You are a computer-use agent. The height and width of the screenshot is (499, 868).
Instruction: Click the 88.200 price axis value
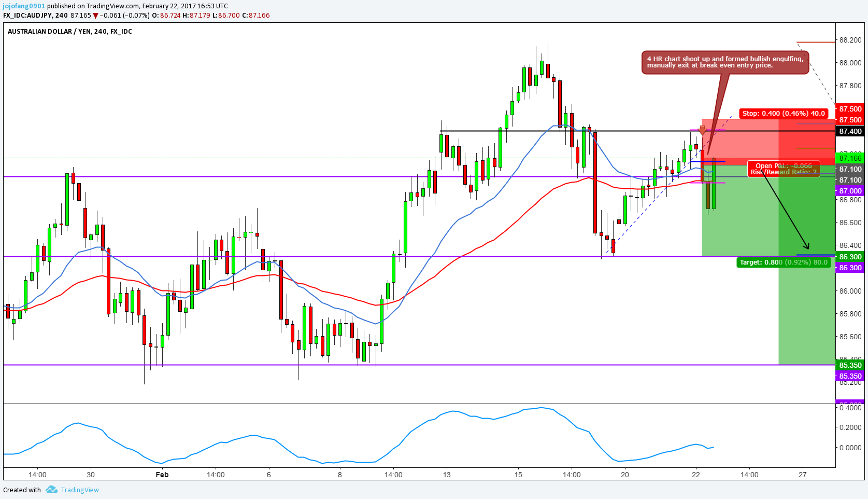[850, 40]
